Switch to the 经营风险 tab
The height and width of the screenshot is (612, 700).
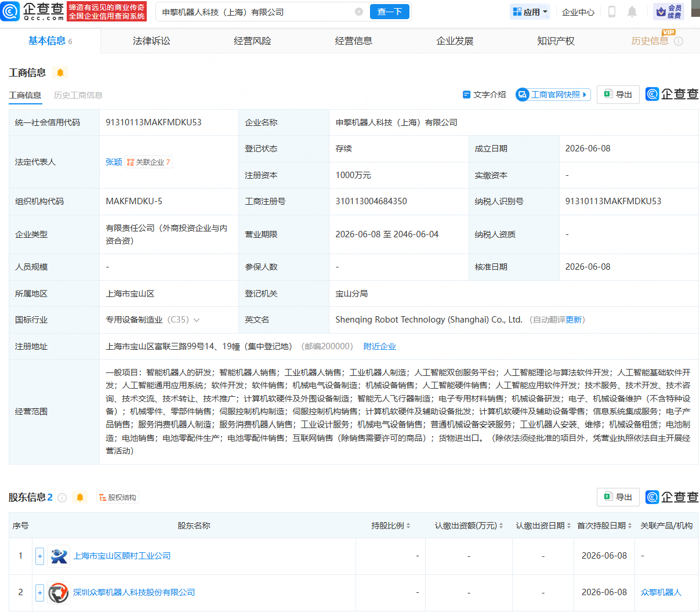(252, 41)
